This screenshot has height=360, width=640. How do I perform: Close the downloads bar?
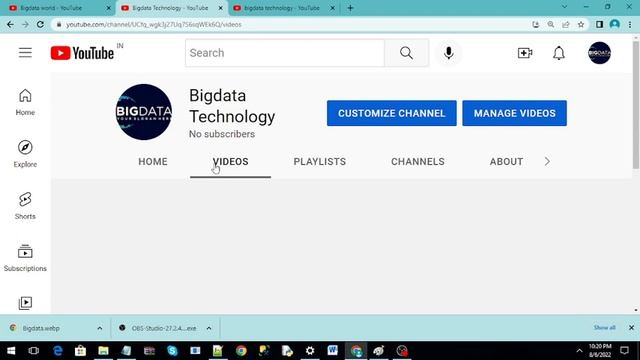(x=631, y=328)
